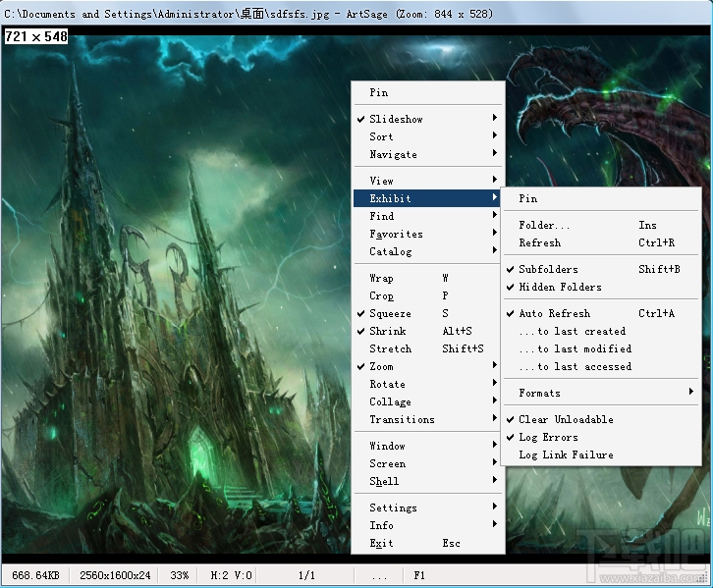Expand the Favorites submenu
713x588 pixels.
[x=428, y=234]
